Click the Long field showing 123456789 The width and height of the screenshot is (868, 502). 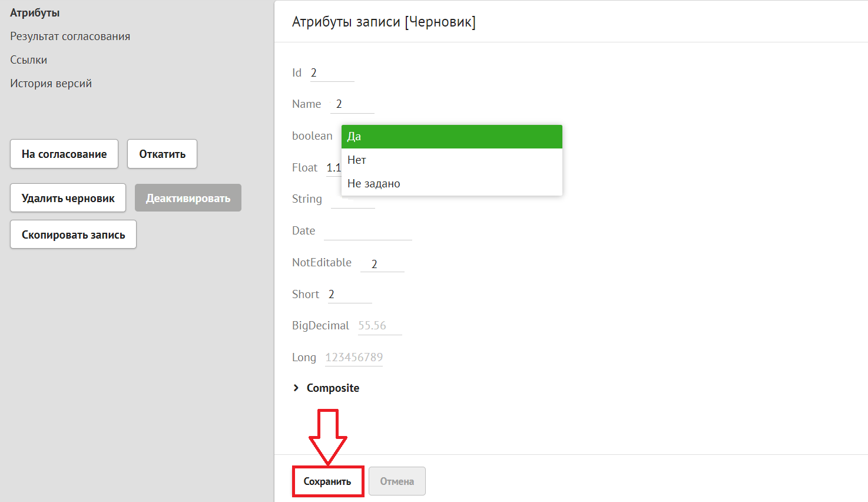click(x=353, y=358)
